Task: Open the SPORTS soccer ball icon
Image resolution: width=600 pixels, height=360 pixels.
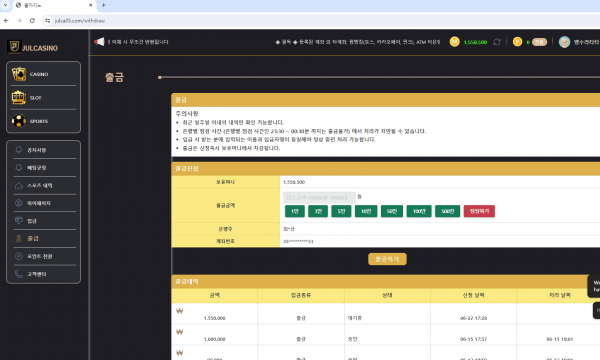Action: 19,121
